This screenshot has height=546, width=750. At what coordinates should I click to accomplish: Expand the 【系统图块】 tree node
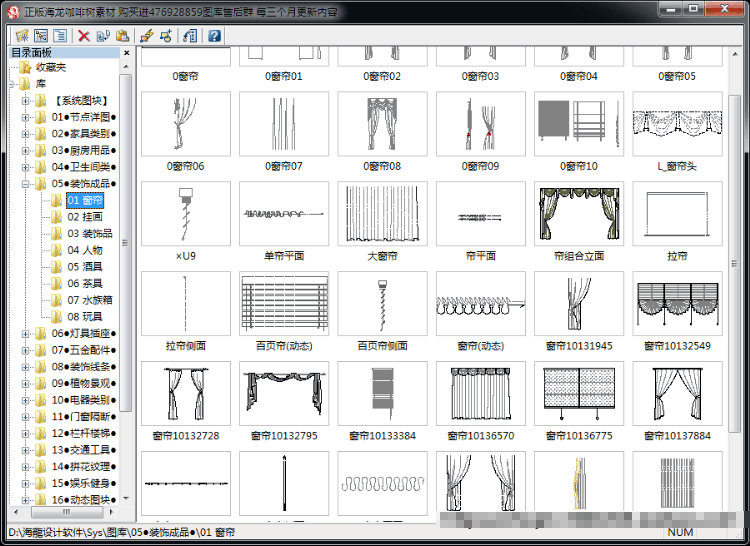coord(25,101)
